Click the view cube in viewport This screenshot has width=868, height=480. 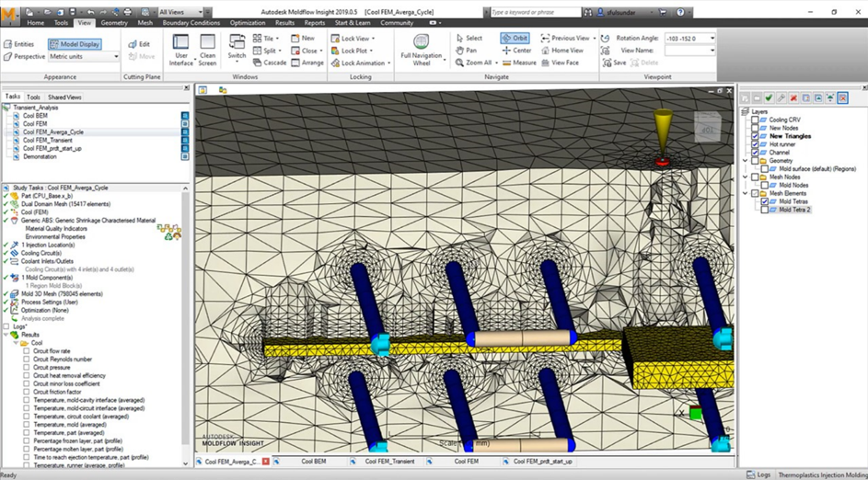(708, 126)
